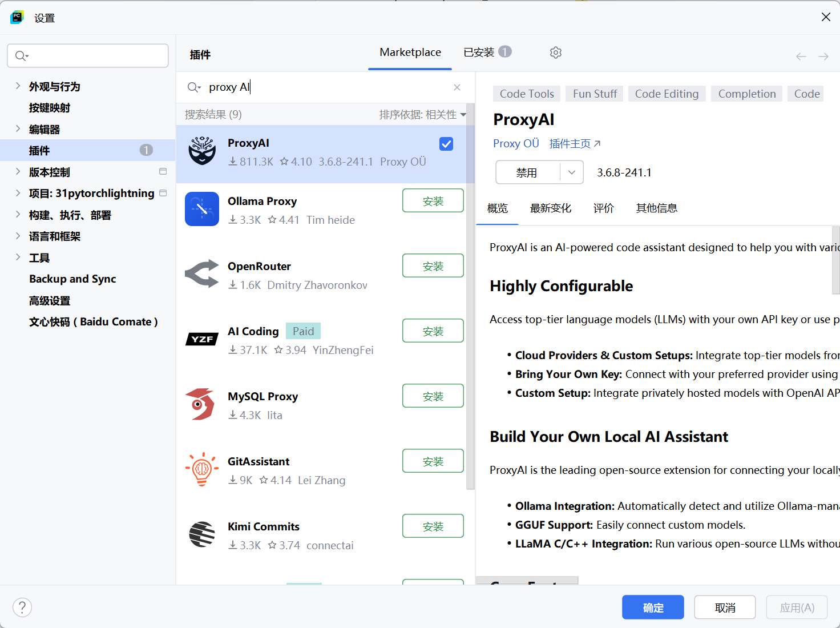Clear the plugin search text
Image resolution: width=840 pixels, height=628 pixels.
tap(457, 87)
